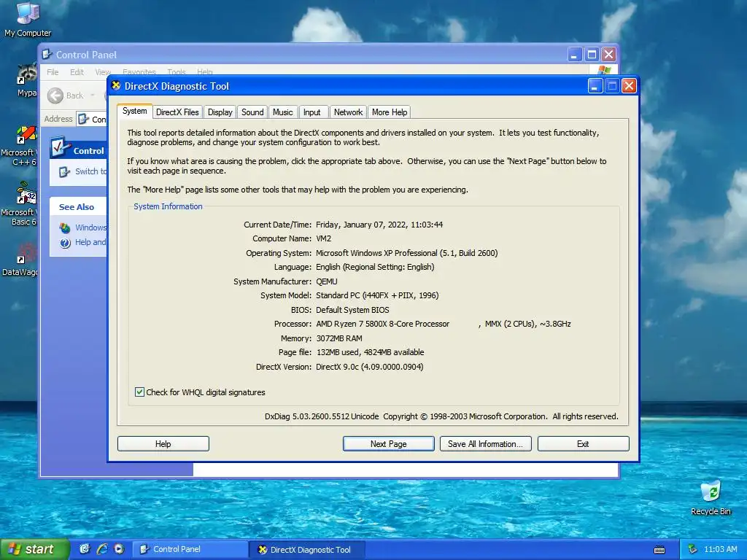Select the System tab
This screenshot has height=560, width=747.
pyautogui.click(x=134, y=111)
